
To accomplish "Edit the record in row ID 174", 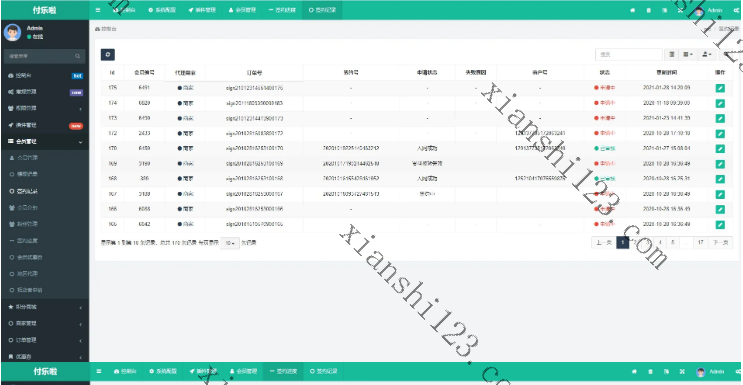I will pos(720,103).
